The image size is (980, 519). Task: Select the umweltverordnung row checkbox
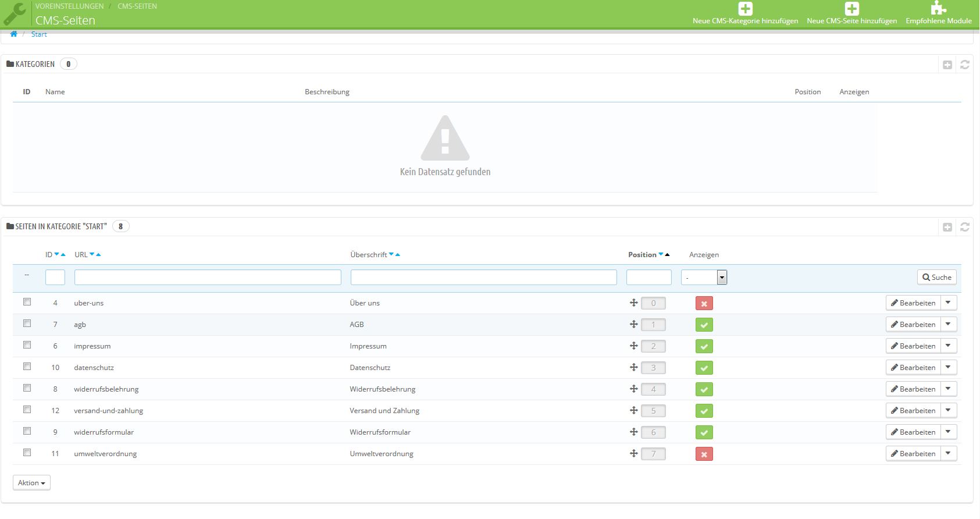click(x=27, y=453)
